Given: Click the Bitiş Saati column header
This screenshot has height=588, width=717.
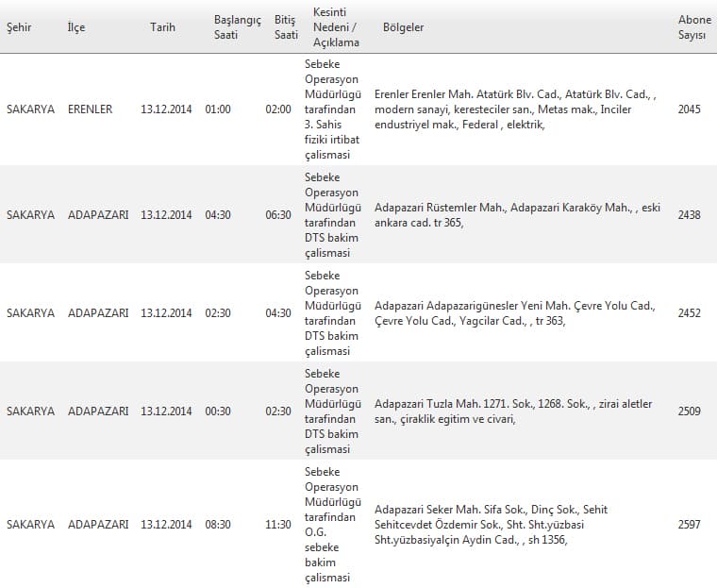Looking at the screenshot, I should pos(286,27).
